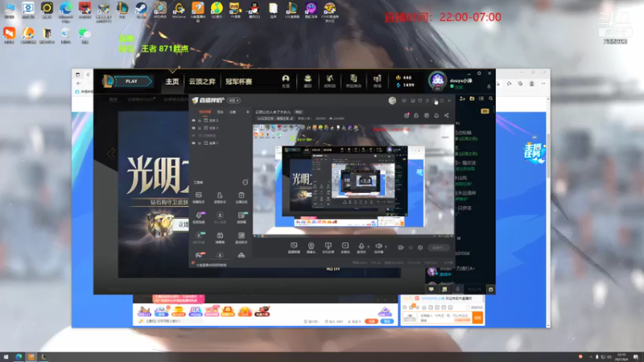Open the calendar-like toolbox tool in third row
Viewport: 644px width, 362px height.
pos(220,237)
